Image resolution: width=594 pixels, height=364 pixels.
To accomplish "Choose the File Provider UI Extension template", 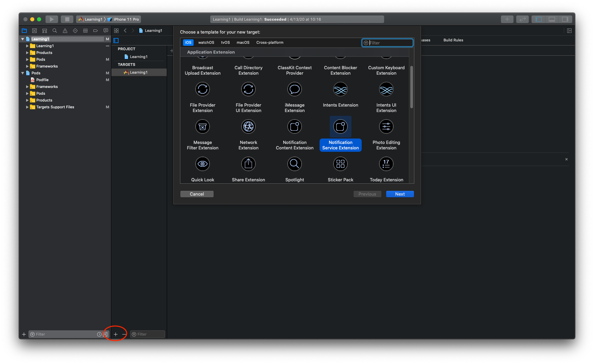I will (248, 97).
